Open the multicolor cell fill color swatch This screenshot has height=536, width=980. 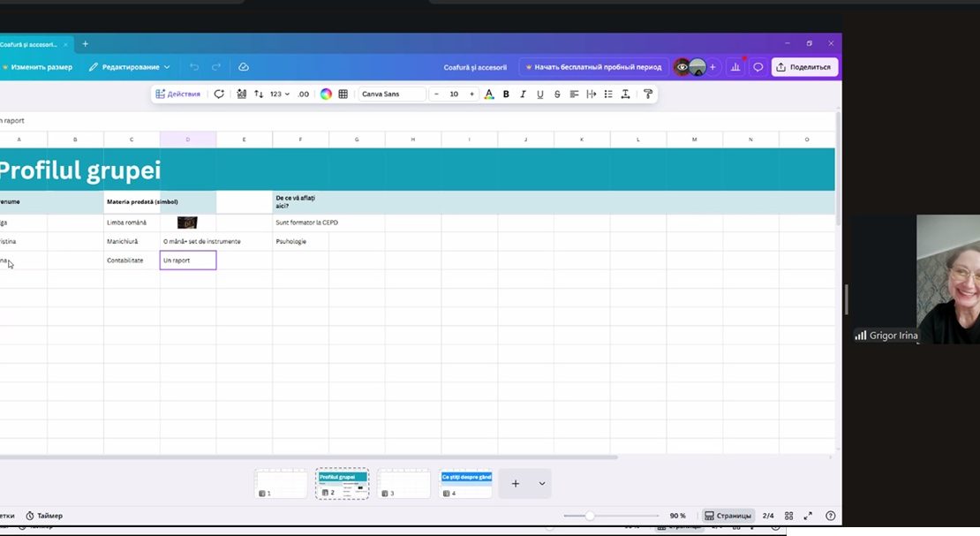coord(326,94)
